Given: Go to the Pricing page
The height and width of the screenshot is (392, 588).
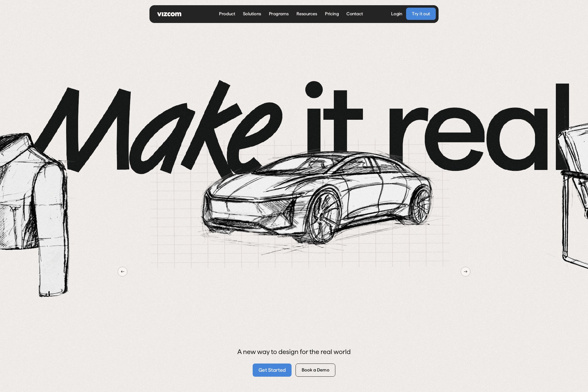Looking at the screenshot, I should [332, 14].
